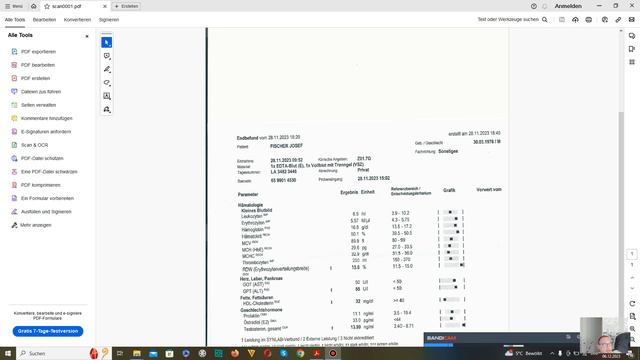Choose Dateien zusammenführen tool
This screenshot has height=360, width=640.
pyautogui.click(x=36, y=91)
